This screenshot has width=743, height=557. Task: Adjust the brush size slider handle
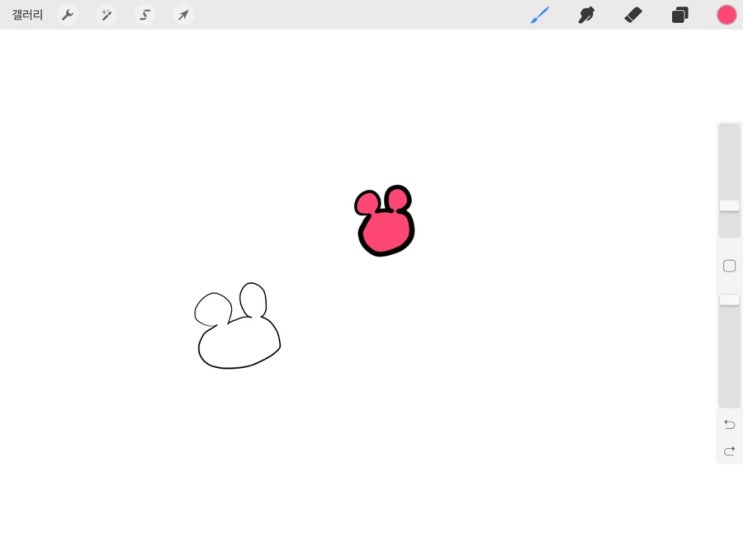(x=729, y=206)
